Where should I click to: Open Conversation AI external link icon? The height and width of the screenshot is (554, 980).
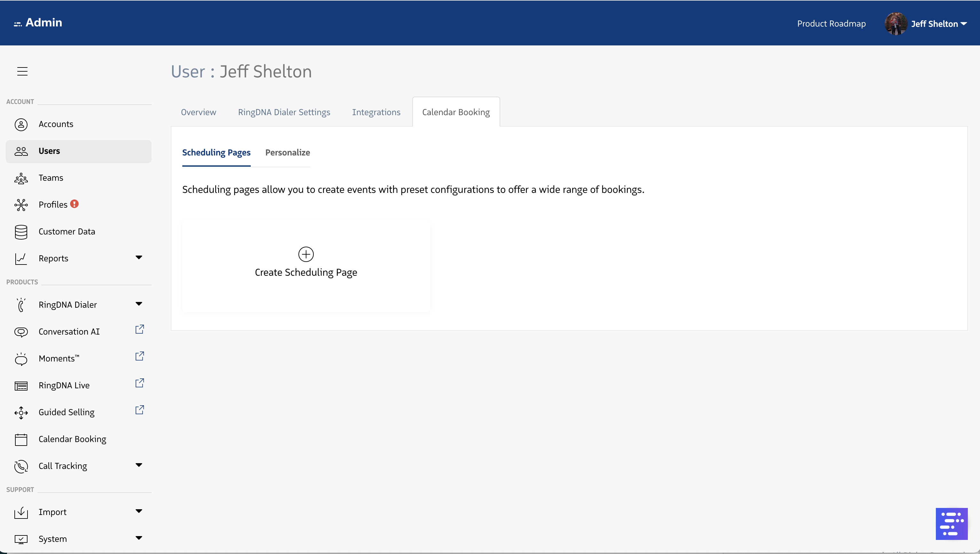140,329
